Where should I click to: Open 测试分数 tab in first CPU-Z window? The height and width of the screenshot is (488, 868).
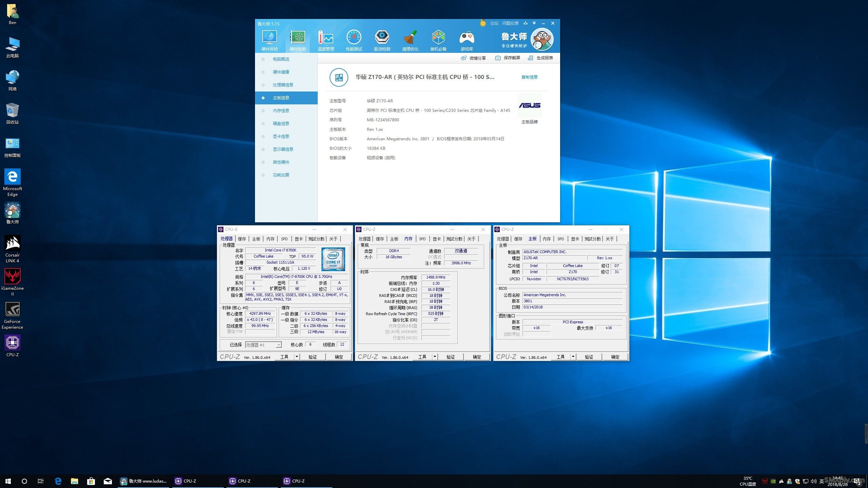point(316,239)
